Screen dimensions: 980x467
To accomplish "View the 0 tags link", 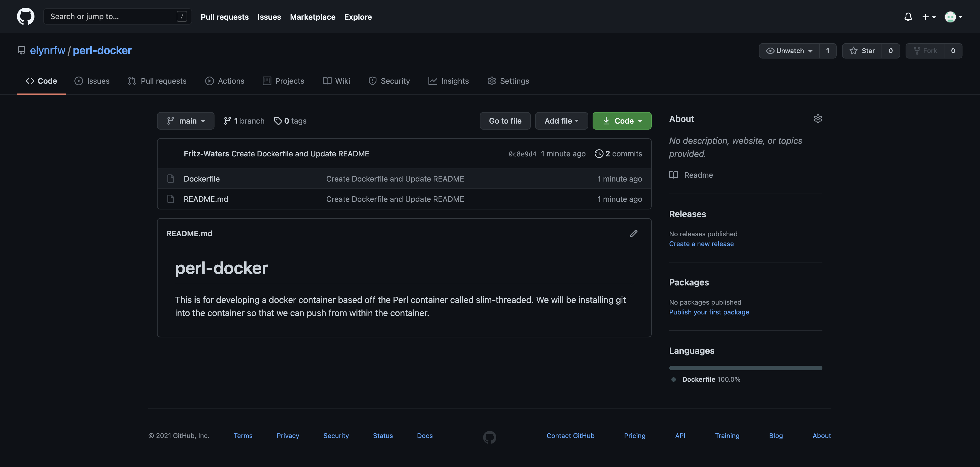I will coord(290,121).
